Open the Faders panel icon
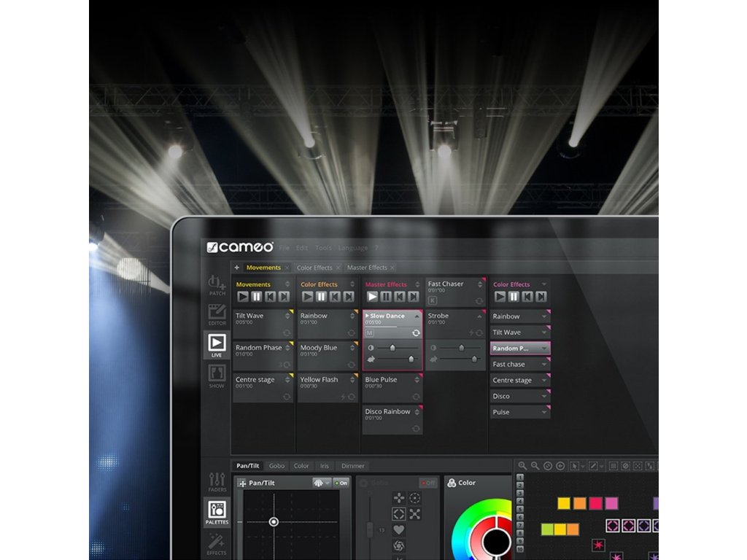747x560 pixels. [217, 482]
